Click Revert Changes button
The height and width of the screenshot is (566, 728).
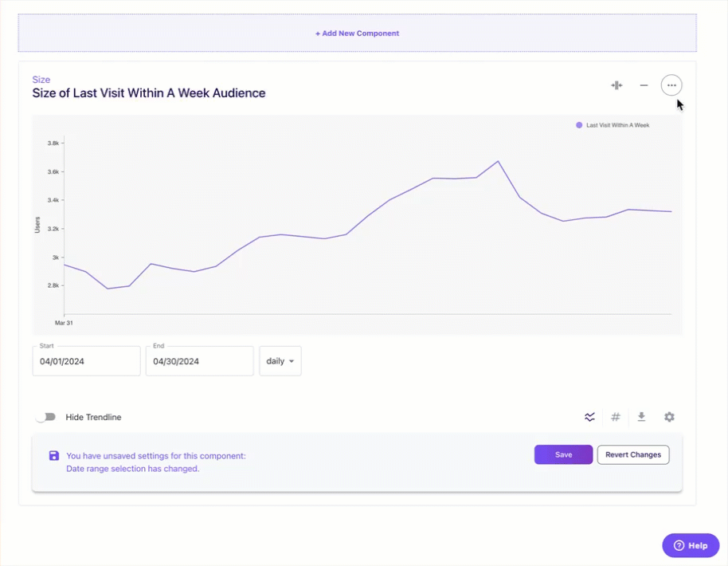point(633,454)
